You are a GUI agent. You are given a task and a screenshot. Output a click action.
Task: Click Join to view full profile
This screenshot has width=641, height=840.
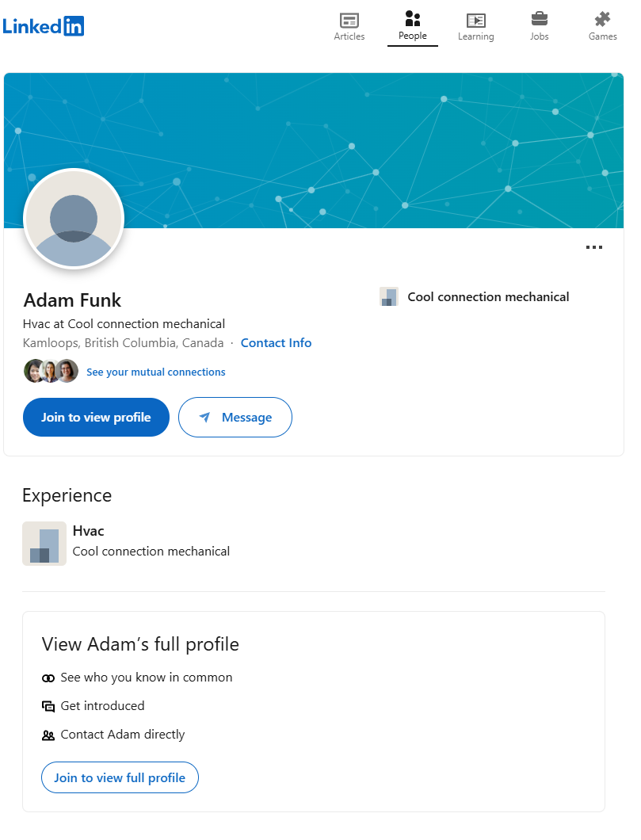click(x=120, y=778)
